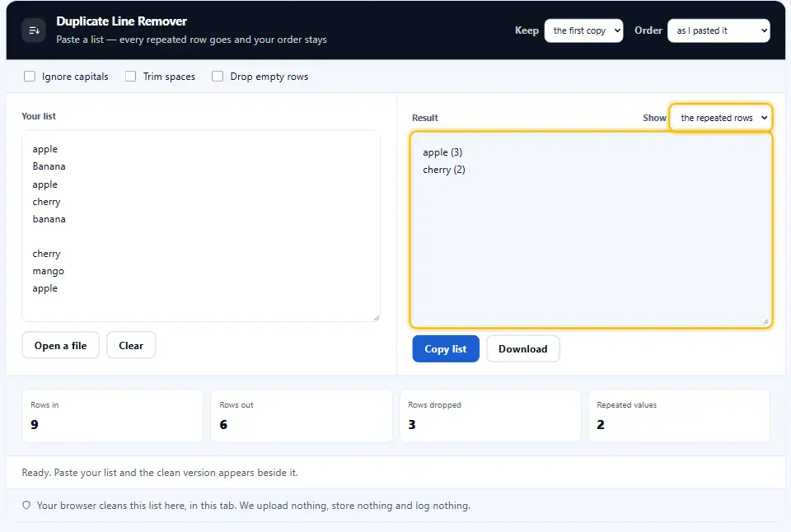Click the 'banana' lowercase row in Your list
This screenshot has width=791, height=532.
(49, 219)
